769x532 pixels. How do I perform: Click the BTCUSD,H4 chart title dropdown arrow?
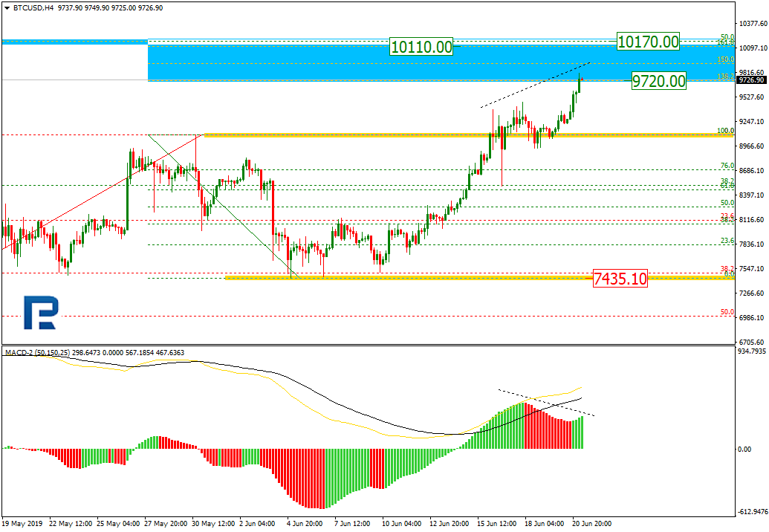(7, 8)
